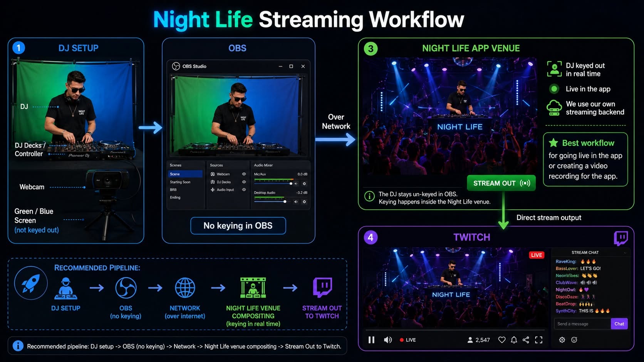Click the 0.0 dB Mic/Aux value
Viewport: 644px width, 362px height.
pos(302,174)
